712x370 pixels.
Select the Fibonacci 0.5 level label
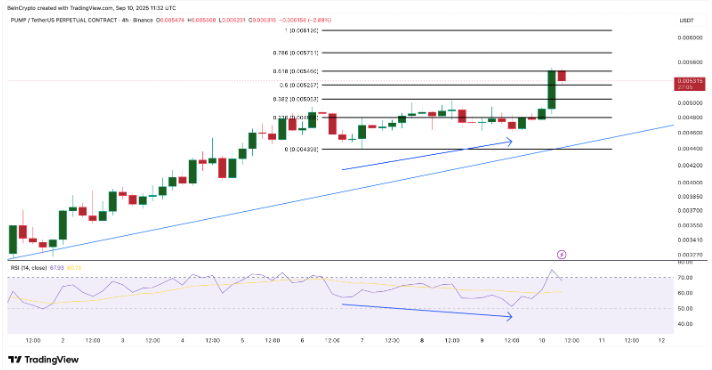point(299,85)
